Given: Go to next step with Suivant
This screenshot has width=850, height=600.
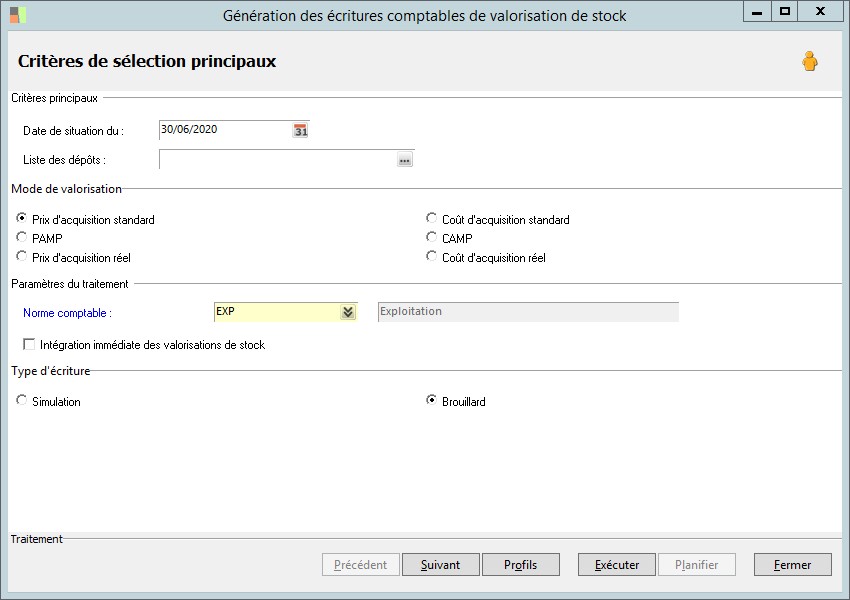Looking at the screenshot, I should (441, 565).
